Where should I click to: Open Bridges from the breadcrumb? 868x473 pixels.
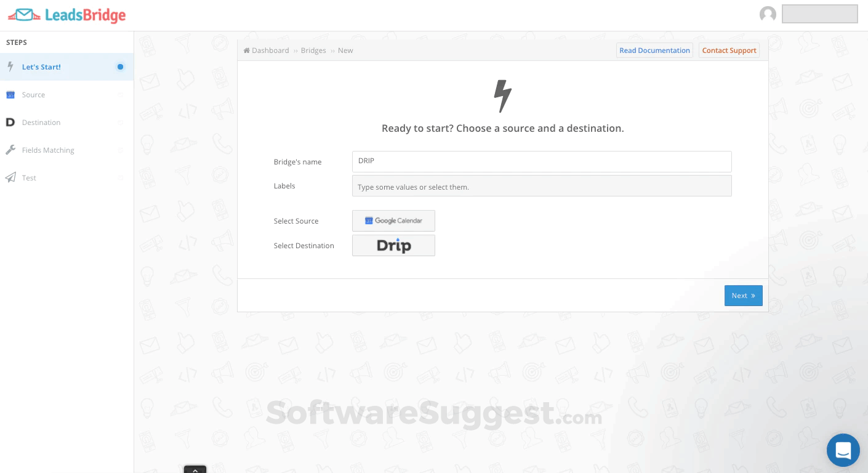(313, 50)
